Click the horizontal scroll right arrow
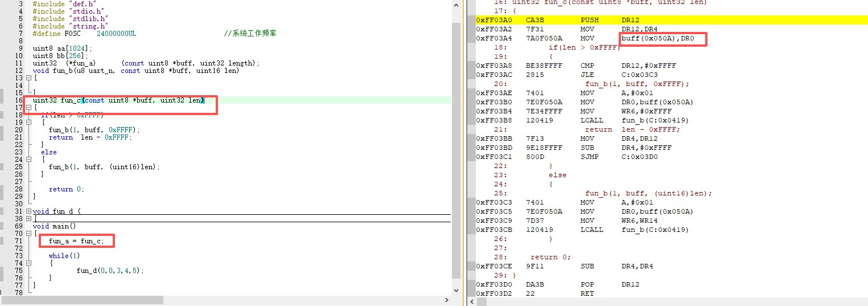The width and height of the screenshot is (868, 306). pyautogui.click(x=446, y=300)
